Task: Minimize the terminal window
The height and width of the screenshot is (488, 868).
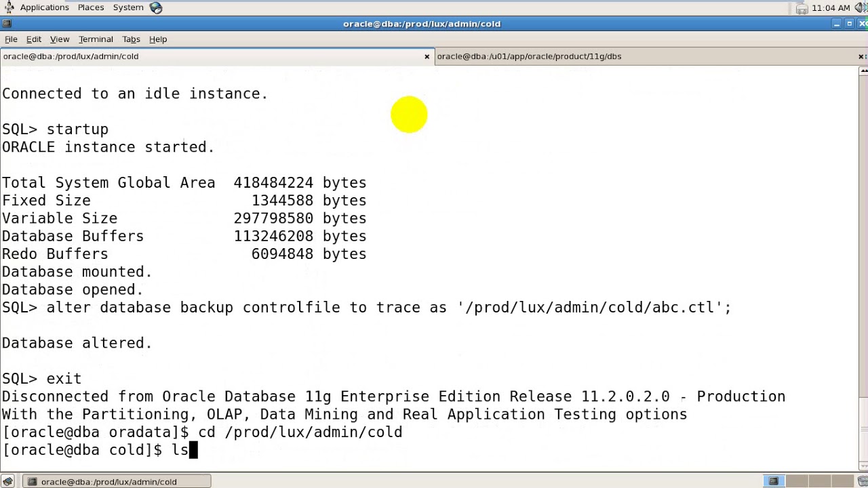Action: click(x=837, y=24)
